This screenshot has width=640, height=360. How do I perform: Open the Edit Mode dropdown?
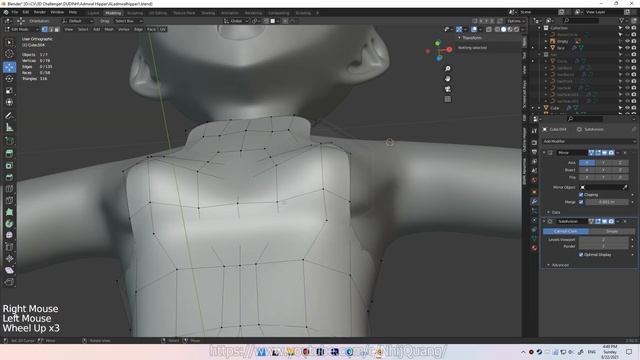22,29
